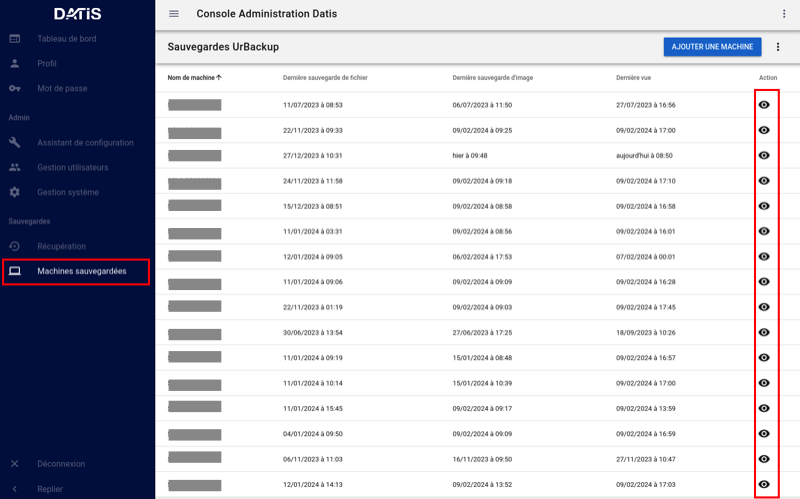Image resolution: width=800 pixels, height=499 pixels.
Task: Click the gear icon for Gestion système
Action: click(x=15, y=192)
